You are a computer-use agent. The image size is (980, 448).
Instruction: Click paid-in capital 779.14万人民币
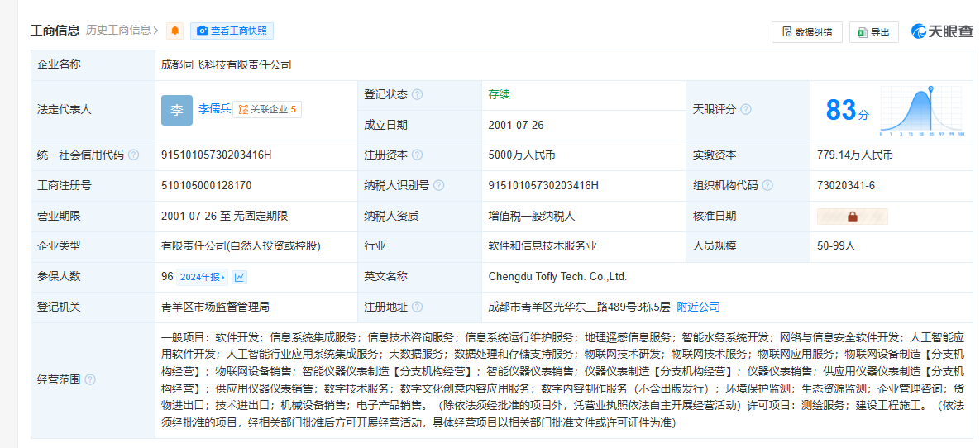(x=855, y=155)
